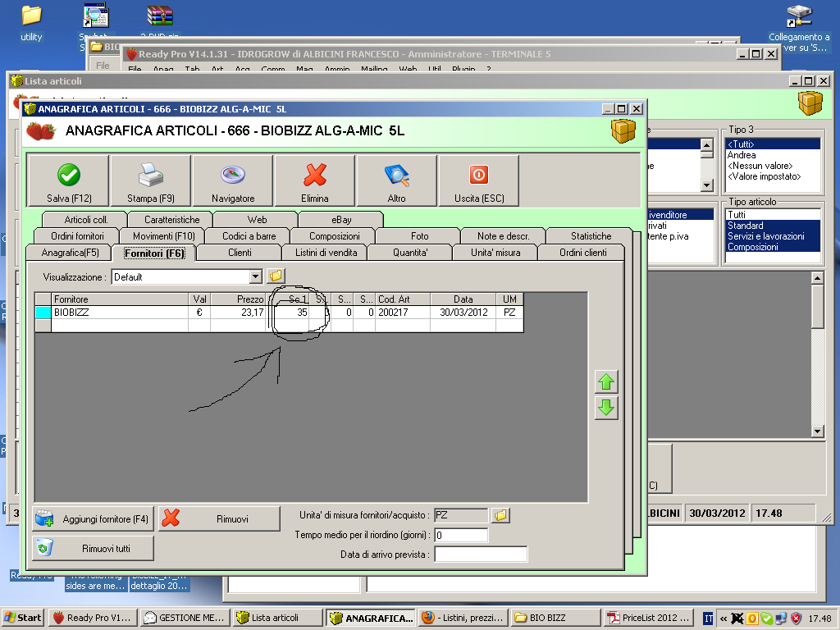Click the Windows Start button
Screen dimensions: 840x630
pos(22,618)
